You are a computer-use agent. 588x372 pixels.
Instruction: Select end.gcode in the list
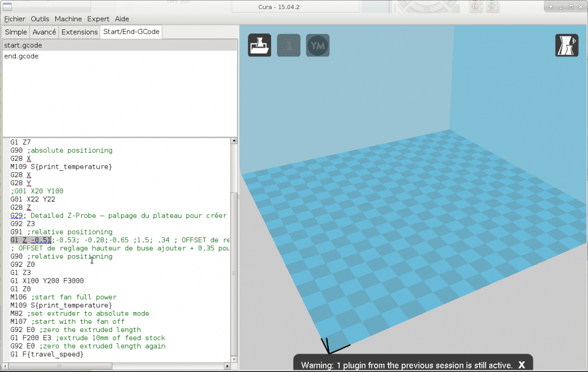click(119, 56)
